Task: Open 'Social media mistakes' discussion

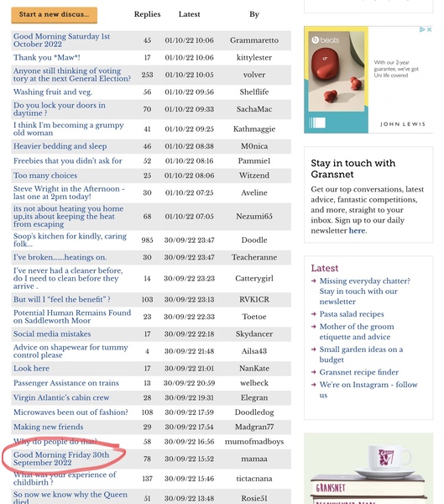Action: [52, 334]
